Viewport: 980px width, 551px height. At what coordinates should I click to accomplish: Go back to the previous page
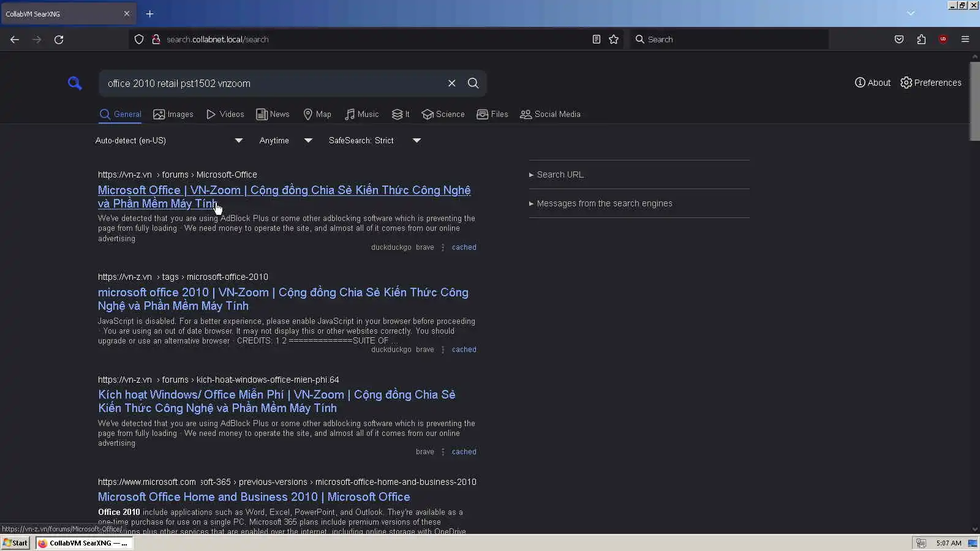click(15, 39)
